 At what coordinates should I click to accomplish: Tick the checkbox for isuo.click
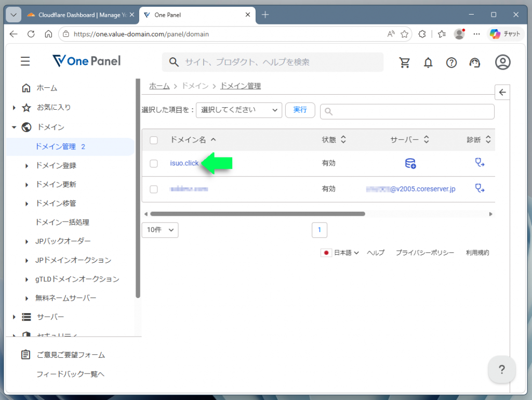154,163
